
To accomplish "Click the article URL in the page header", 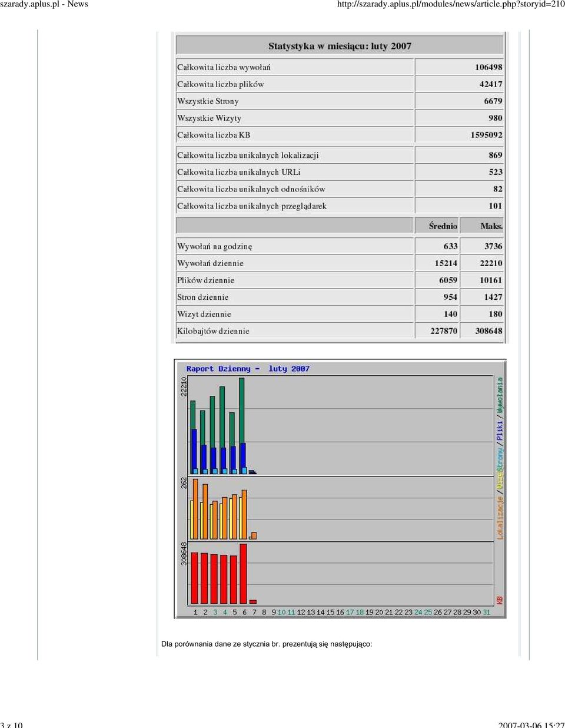I will pos(451,4).
